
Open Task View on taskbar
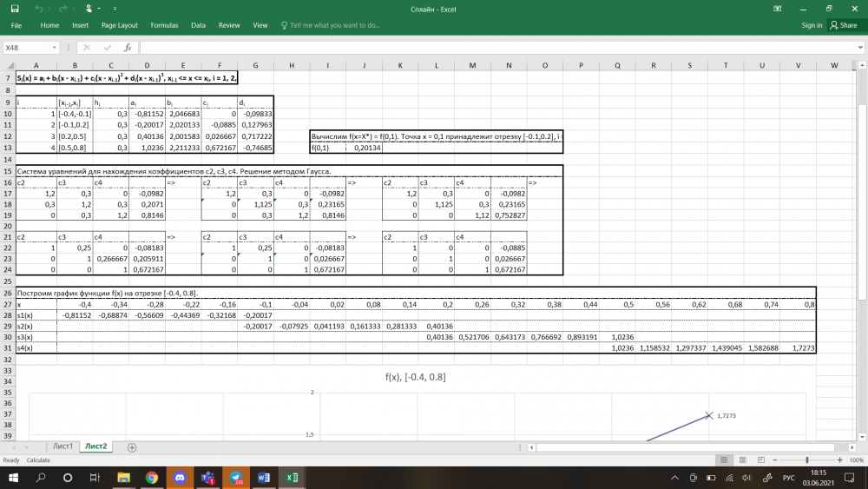[95, 478]
